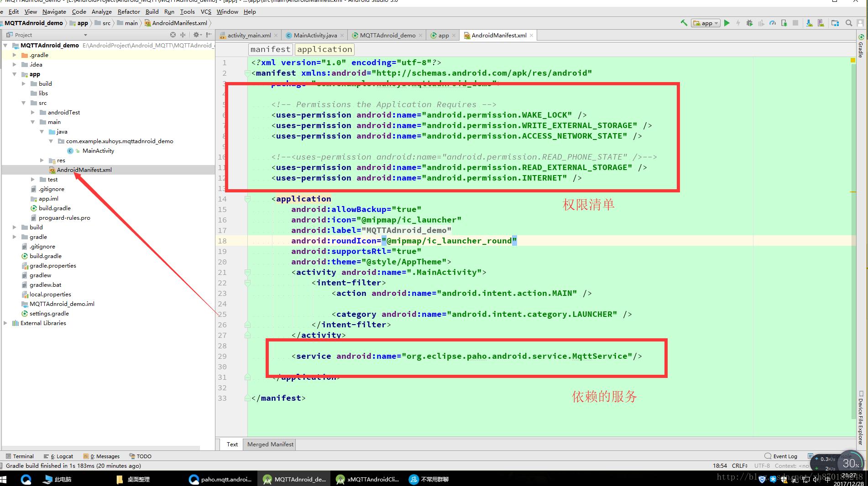Hide the Project tool window
868x486 pixels.
tap(209, 35)
